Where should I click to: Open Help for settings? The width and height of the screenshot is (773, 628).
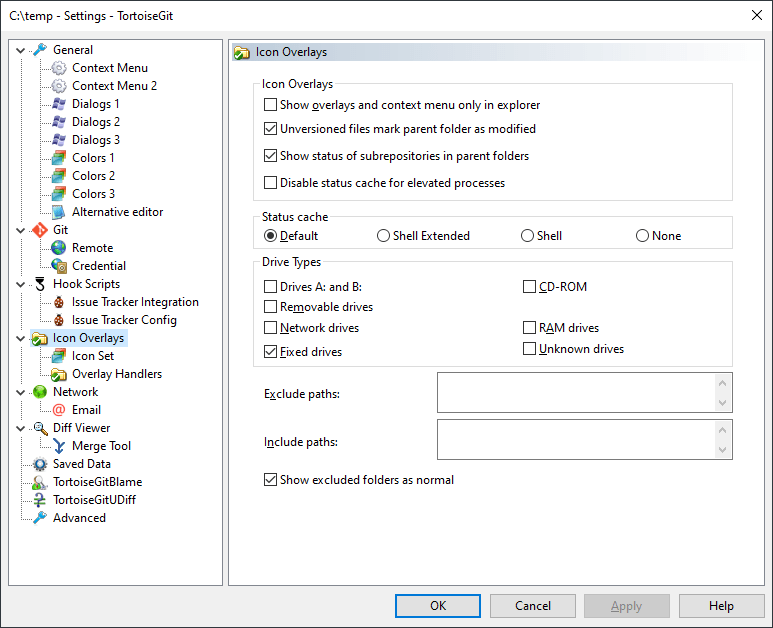click(x=722, y=606)
